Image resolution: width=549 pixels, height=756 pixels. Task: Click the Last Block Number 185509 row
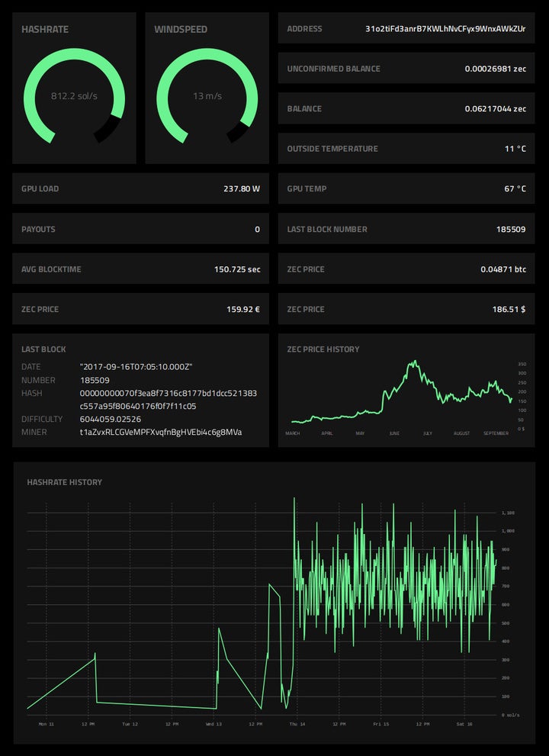406,229
